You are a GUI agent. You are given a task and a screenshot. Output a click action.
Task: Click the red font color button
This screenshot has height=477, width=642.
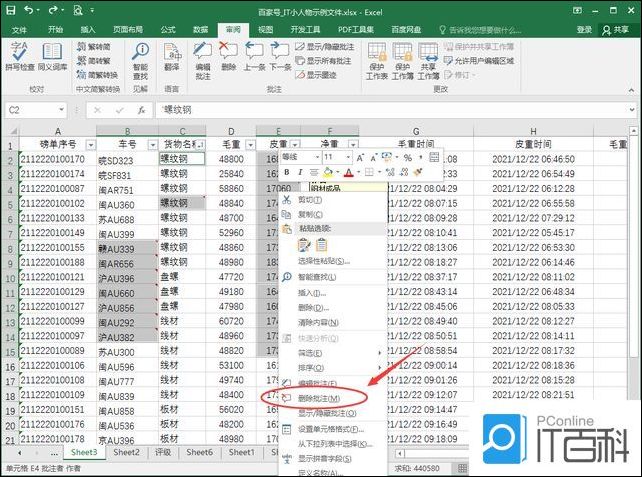click(x=348, y=172)
